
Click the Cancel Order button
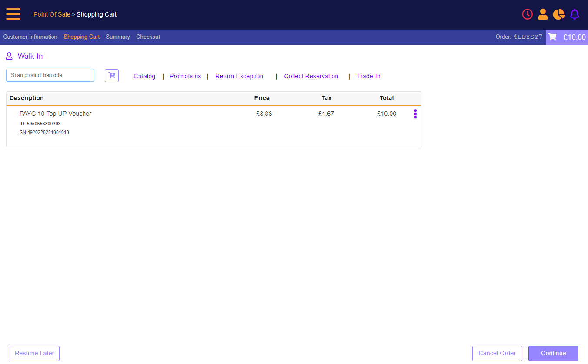tap(497, 353)
